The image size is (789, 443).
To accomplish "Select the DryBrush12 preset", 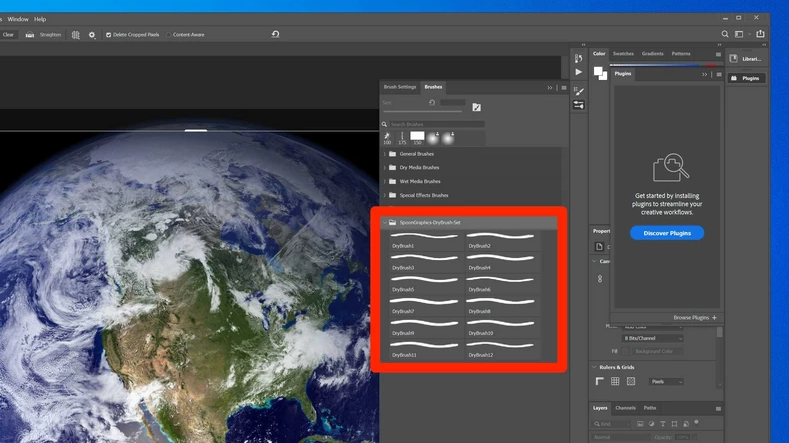I will pyautogui.click(x=501, y=349).
